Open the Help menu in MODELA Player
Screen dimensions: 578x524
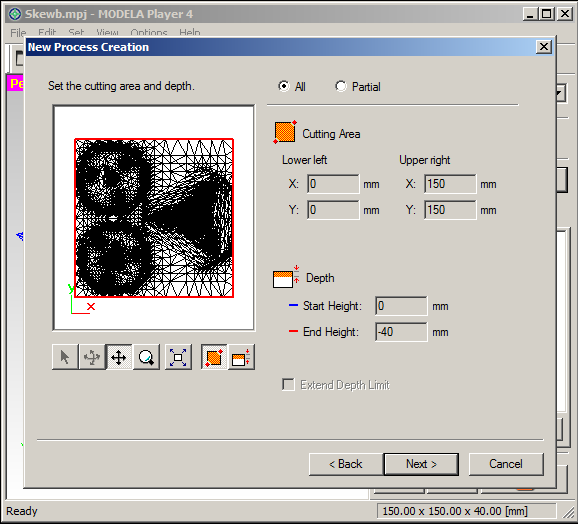[x=190, y=32]
